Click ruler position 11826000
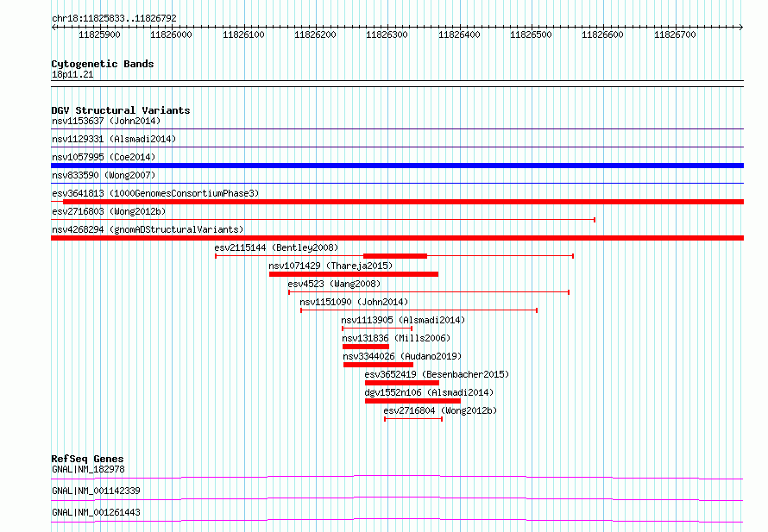The height and width of the screenshot is (532, 768). coord(171,34)
